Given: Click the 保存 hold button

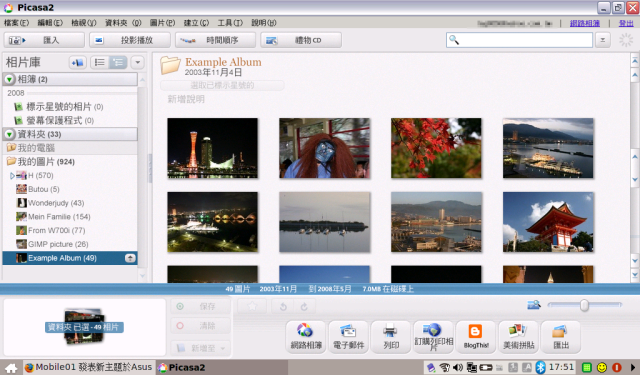Looking at the screenshot, I should [x=200, y=306].
